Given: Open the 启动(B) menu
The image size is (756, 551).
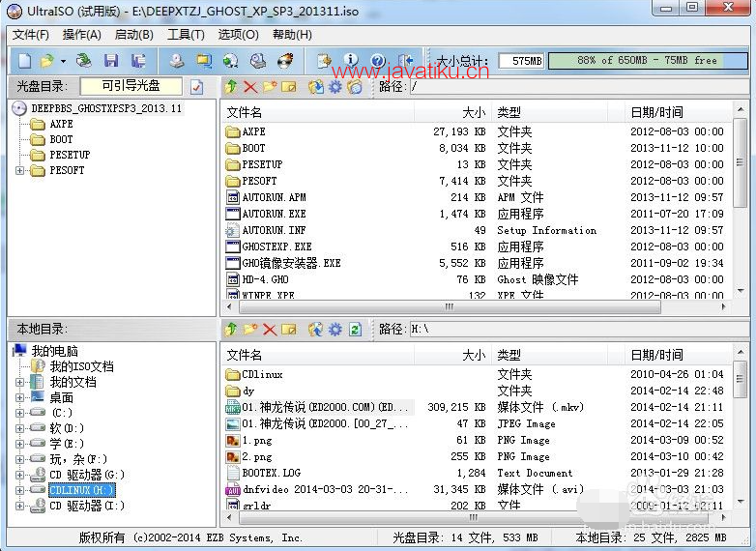Looking at the screenshot, I should [x=134, y=35].
